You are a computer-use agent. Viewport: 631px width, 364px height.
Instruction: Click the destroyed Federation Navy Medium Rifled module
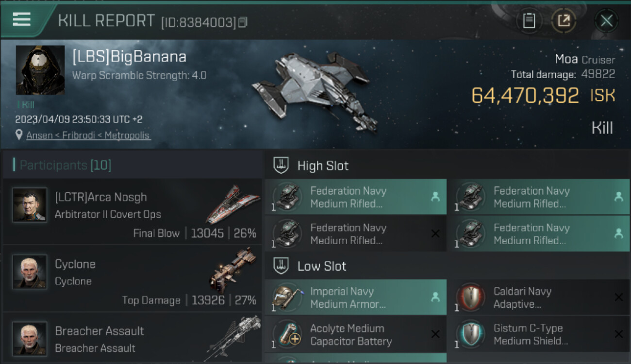click(x=355, y=234)
